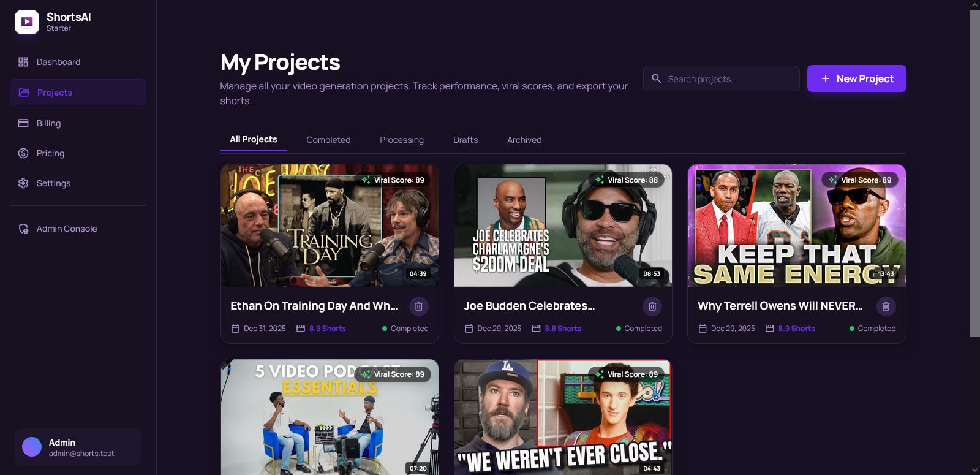980x475 pixels.
Task: Open the Pricing page
Action: tap(78, 153)
